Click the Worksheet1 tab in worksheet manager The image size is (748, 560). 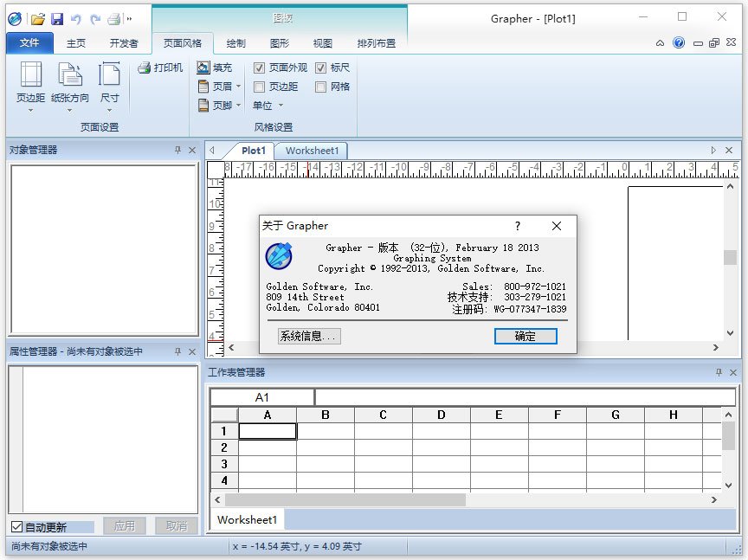[247, 519]
